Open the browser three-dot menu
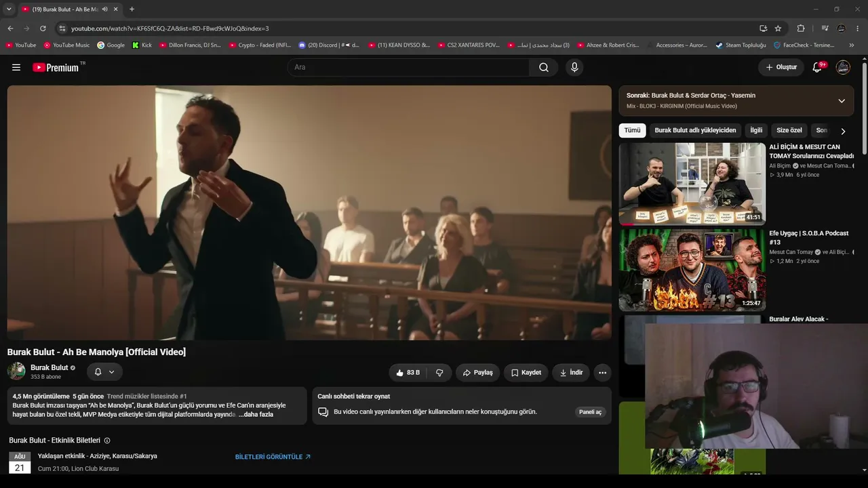The image size is (868, 488). (858, 28)
